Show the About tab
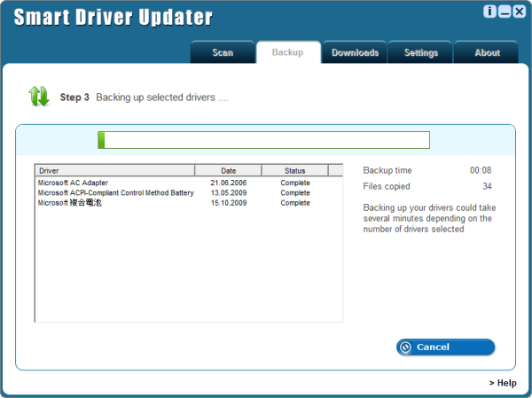This screenshot has width=532, height=398. coord(487,52)
